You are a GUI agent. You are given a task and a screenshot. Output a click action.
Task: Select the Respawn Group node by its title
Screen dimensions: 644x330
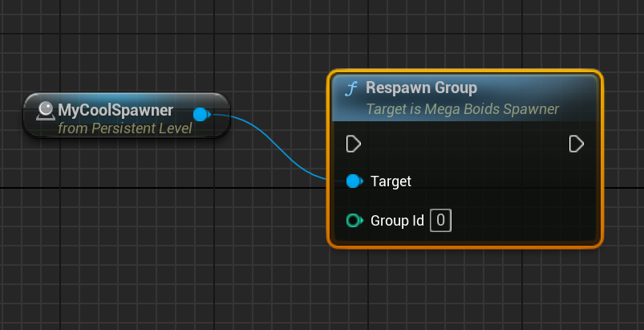[421, 88]
